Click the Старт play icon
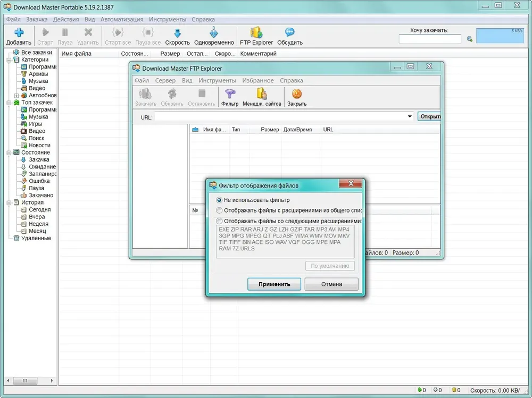This screenshot has height=398, width=532. click(45, 32)
